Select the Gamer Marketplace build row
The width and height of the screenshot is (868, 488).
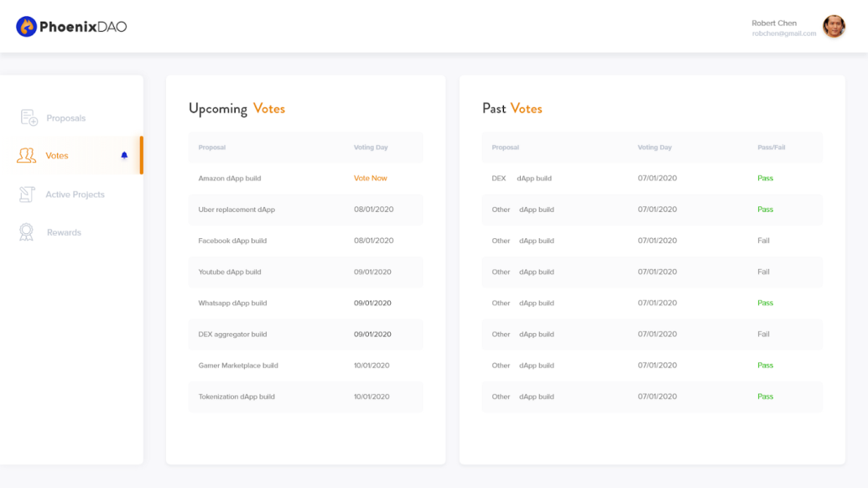pos(305,366)
